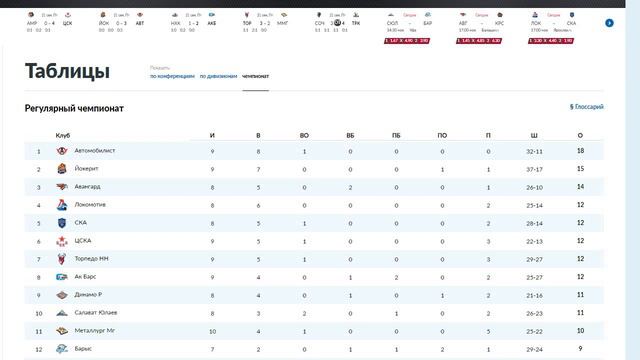Click the ЦСКА star logo in row 6

pyautogui.click(x=62, y=241)
